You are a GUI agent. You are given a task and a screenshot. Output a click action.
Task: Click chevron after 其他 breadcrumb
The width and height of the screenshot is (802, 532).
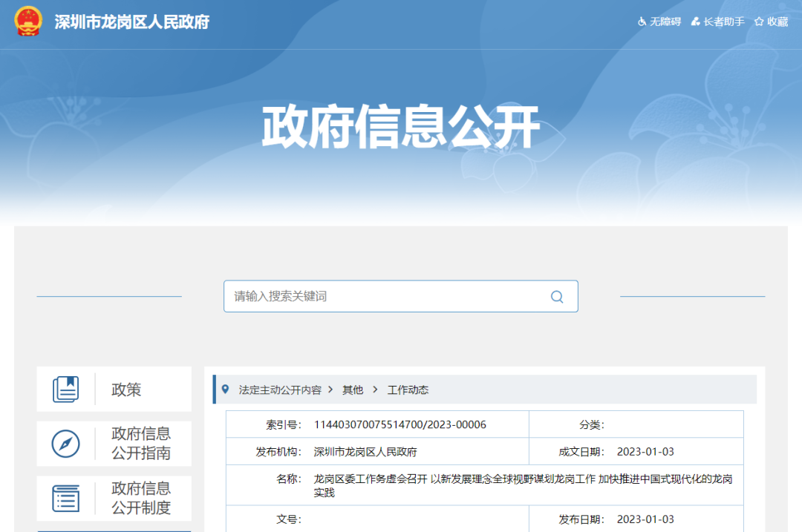point(376,390)
